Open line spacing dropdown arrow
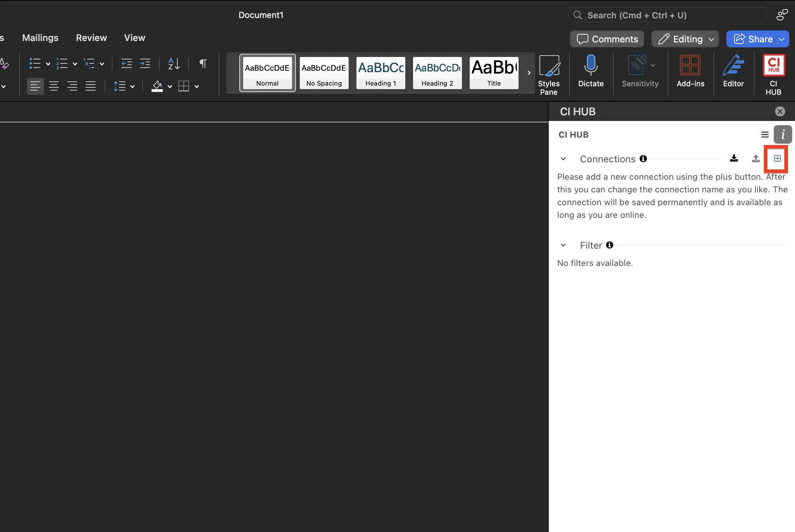This screenshot has height=532, width=795. coord(132,87)
